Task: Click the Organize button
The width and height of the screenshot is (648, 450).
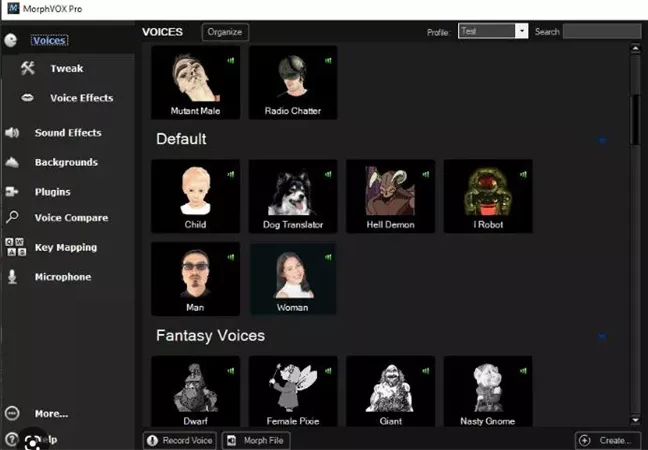Action: pos(225,32)
